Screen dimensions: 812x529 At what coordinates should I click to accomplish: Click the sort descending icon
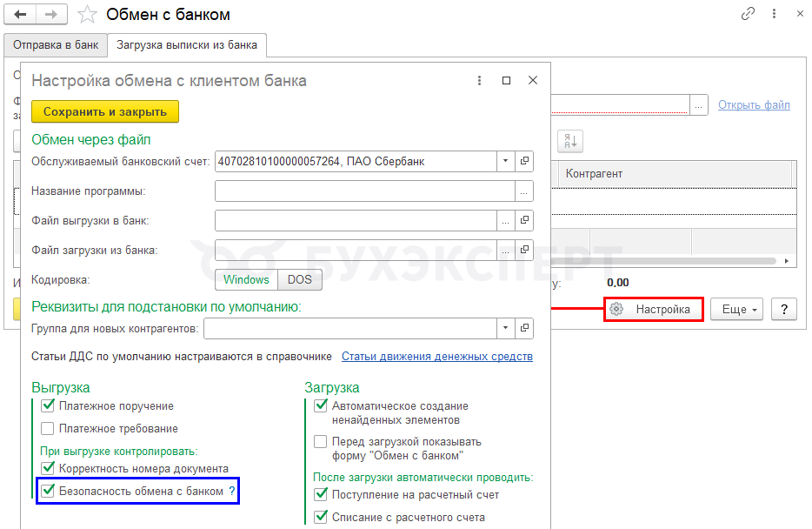pyautogui.click(x=570, y=139)
